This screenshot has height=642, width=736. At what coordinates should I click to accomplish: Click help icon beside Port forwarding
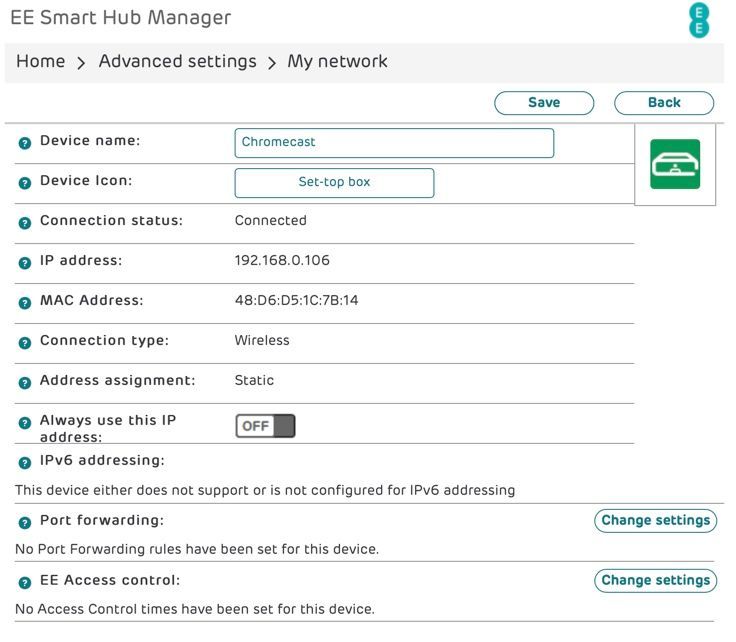[25, 522]
